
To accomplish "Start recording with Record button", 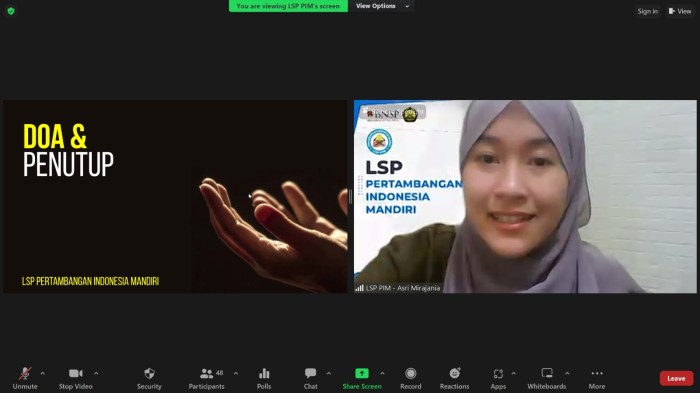I will tap(411, 378).
